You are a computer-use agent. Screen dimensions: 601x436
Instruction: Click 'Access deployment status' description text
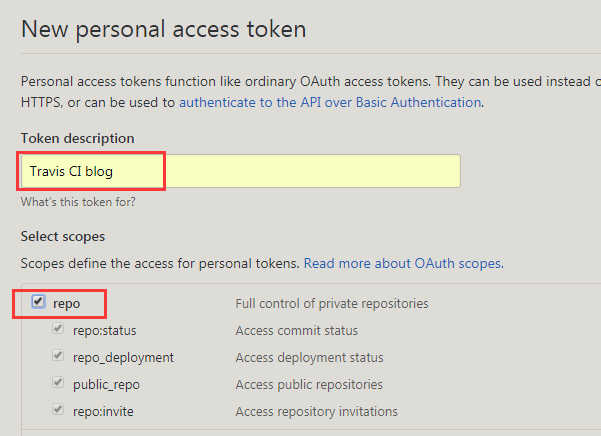(309, 357)
